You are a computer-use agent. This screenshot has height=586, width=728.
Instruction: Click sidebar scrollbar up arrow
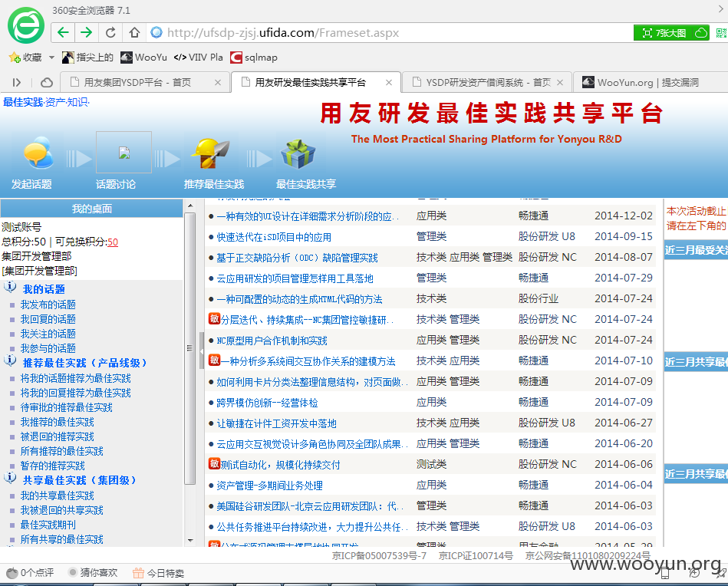(x=190, y=206)
